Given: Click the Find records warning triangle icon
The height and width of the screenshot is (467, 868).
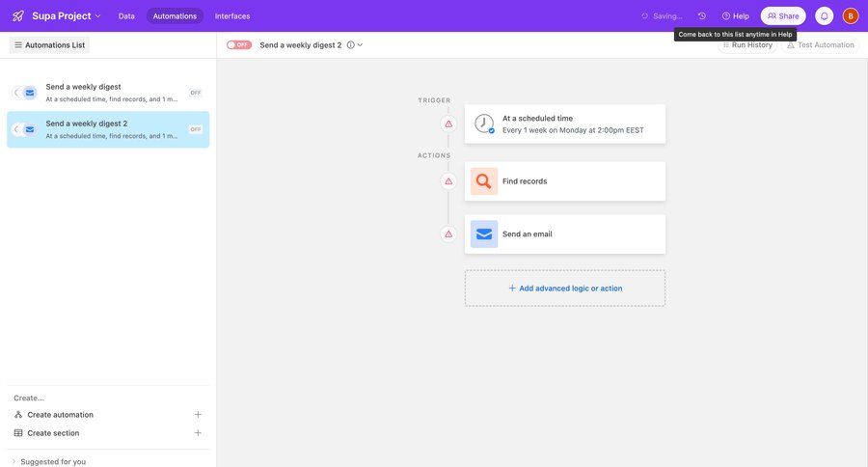Looking at the screenshot, I should [448, 181].
